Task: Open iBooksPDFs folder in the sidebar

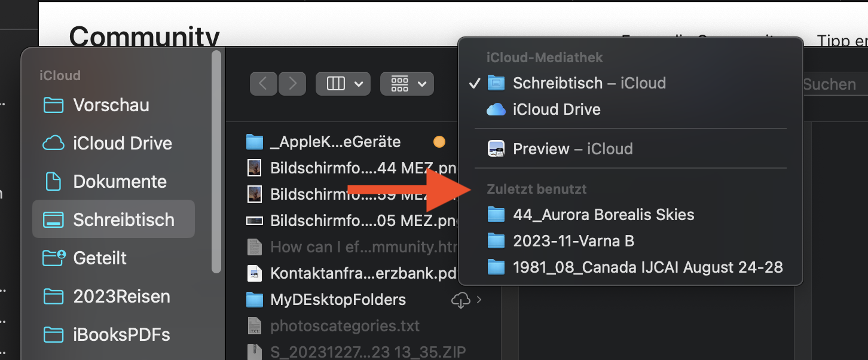Action: (121, 335)
